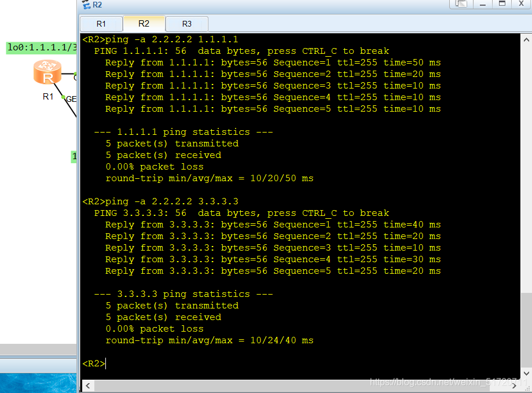This screenshot has height=393, width=532.
Task: Open the R3 terminal tab
Action: 186,24
